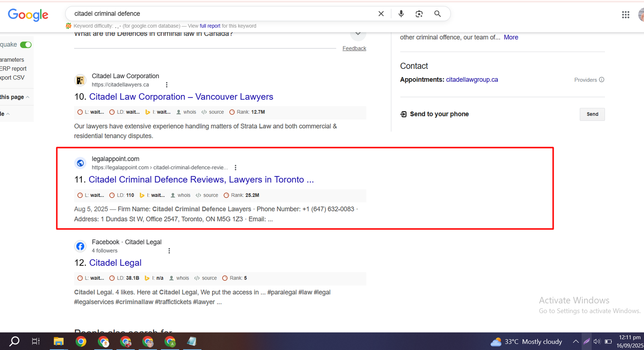Image resolution: width=644 pixels, height=350 pixels.
Task: Open options menu for Citadel Law Corporation result
Action: click(x=167, y=85)
